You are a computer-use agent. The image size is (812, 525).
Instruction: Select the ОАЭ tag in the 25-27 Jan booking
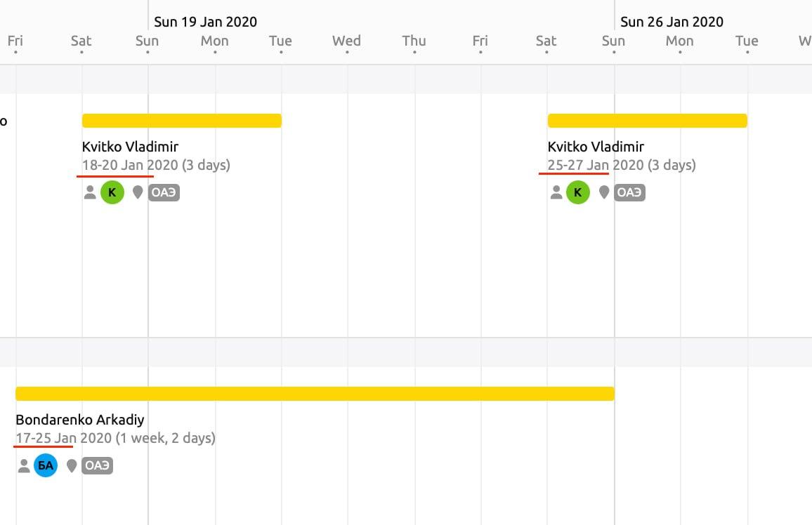(x=629, y=192)
